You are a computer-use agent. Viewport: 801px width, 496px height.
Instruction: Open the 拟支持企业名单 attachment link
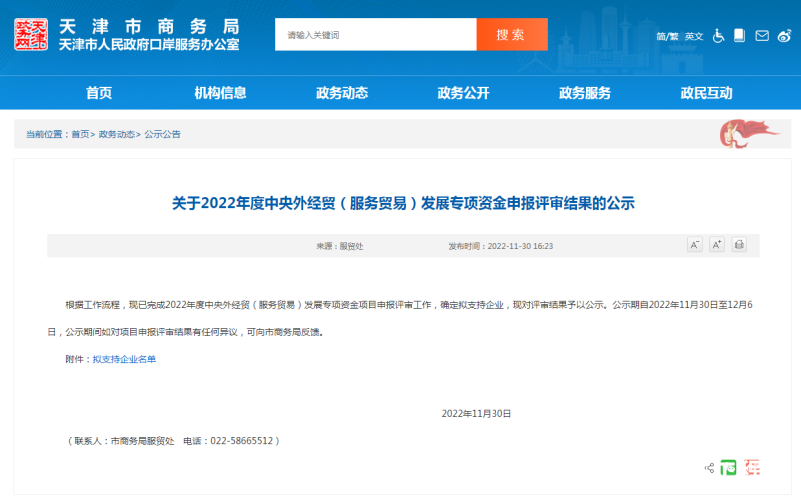pyautogui.click(x=124, y=359)
